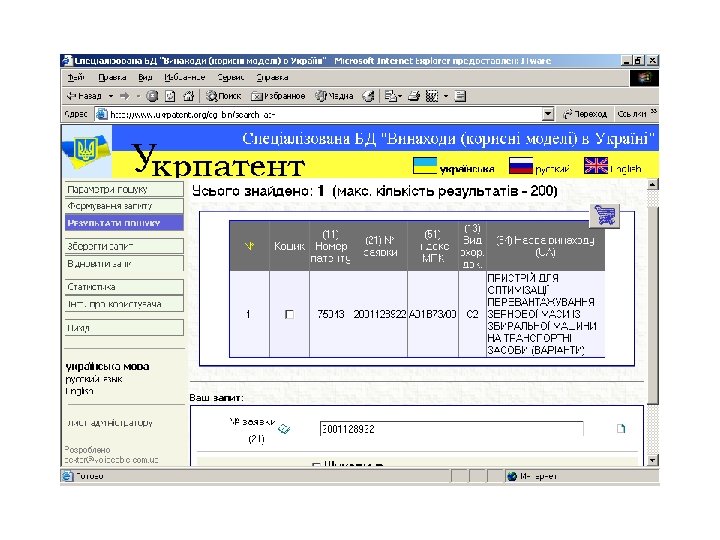The height and width of the screenshot is (540, 720).
Task: Open the Правка menu
Action: [112, 78]
